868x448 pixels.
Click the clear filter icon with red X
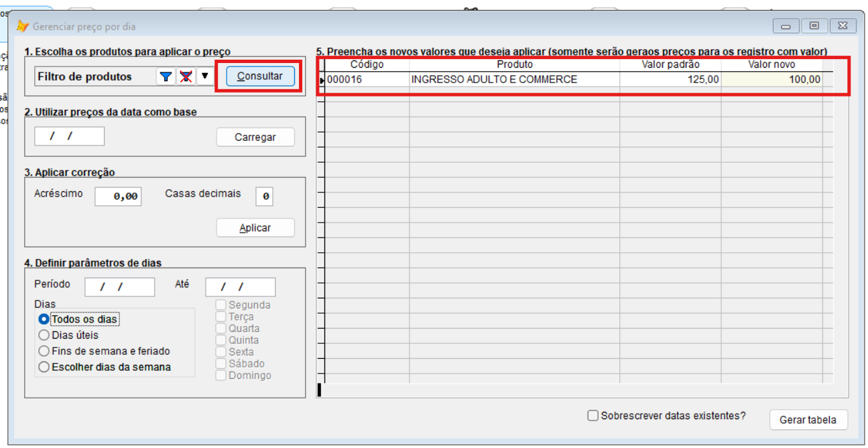(186, 76)
